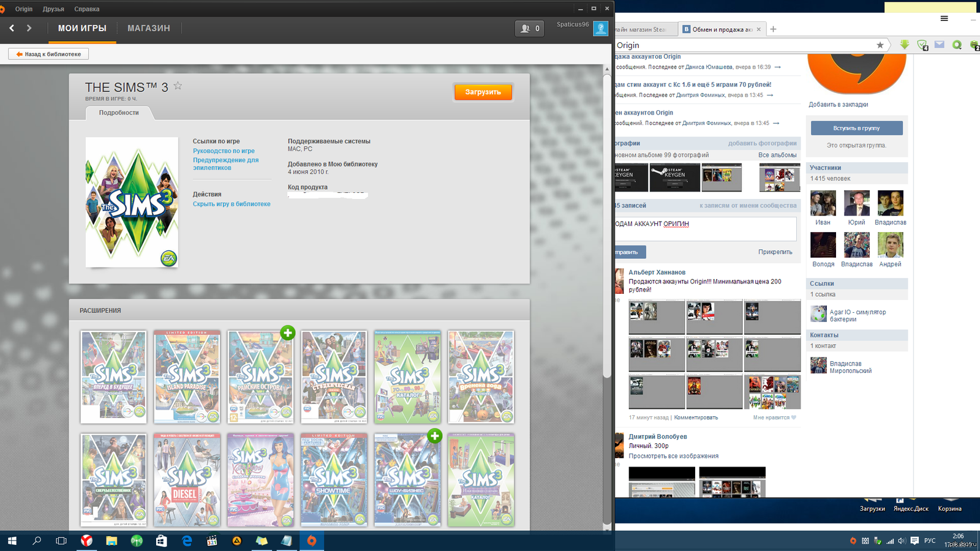Mark The Sims 3 as favorite star
This screenshot has width=980, height=551.
(x=178, y=86)
